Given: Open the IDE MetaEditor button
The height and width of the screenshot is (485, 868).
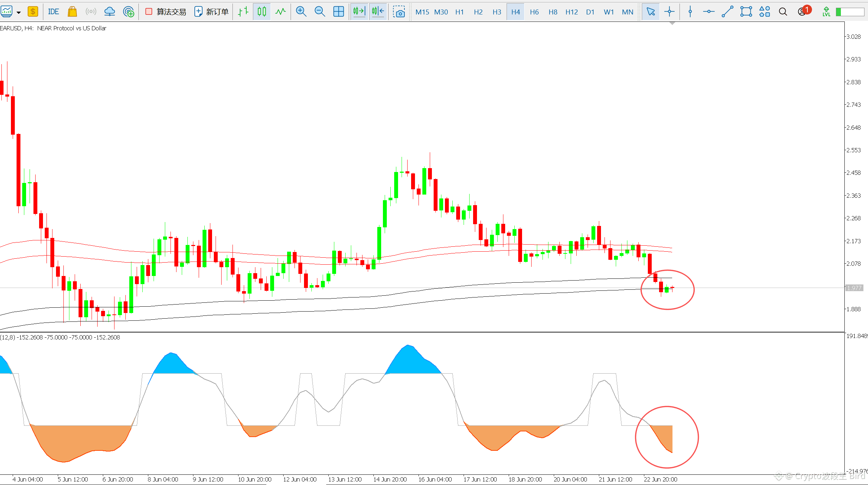Looking at the screenshot, I should click(x=54, y=12).
